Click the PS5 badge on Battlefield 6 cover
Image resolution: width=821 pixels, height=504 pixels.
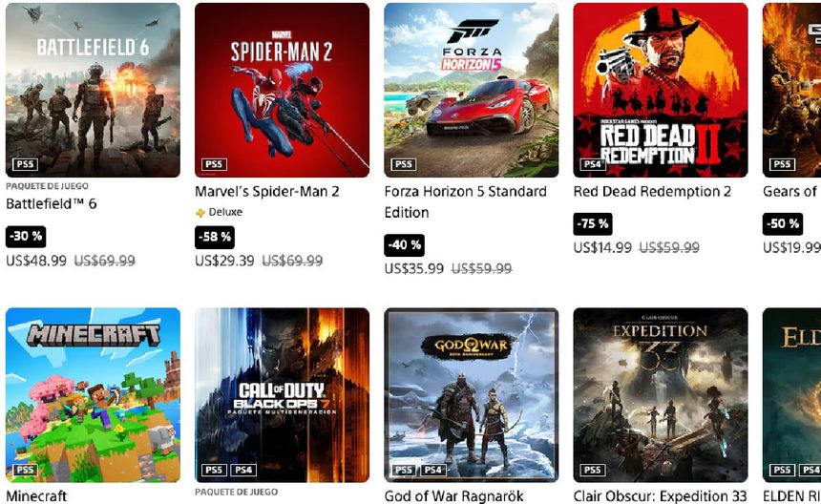point(25,164)
